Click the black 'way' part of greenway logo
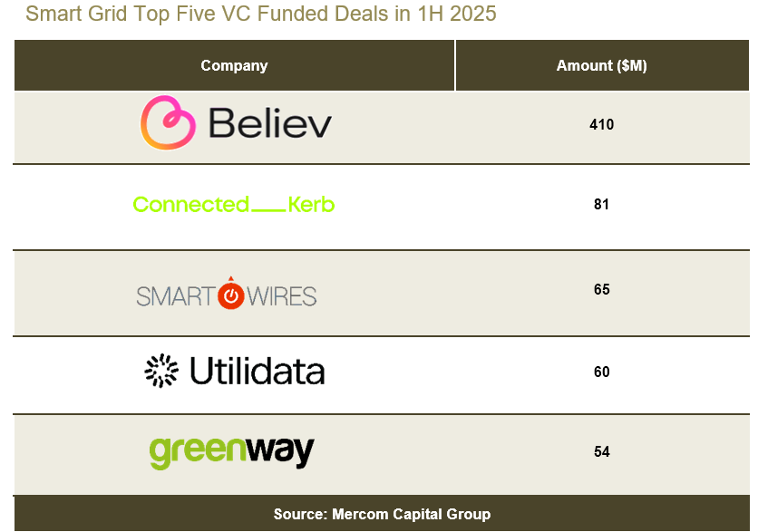This screenshot has width=758, height=532. tap(280, 452)
